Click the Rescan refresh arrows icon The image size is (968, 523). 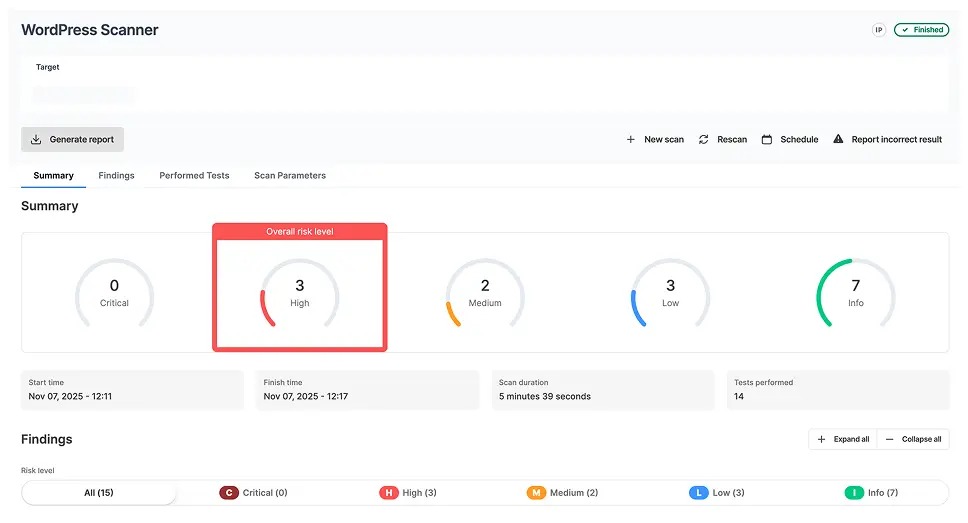pyautogui.click(x=703, y=140)
